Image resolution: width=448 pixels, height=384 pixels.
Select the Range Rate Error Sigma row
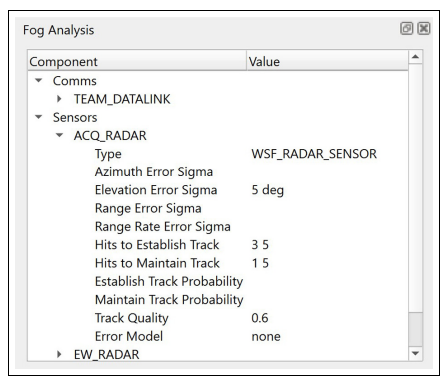218,226
